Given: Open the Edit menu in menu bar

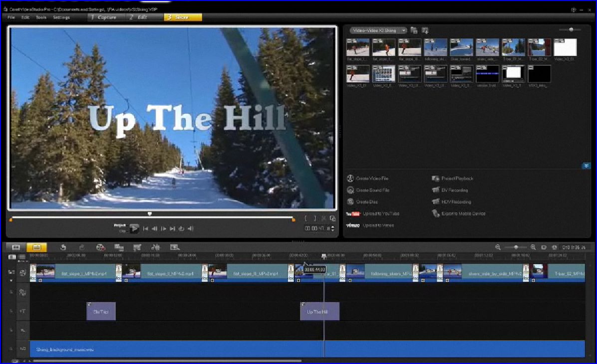Looking at the screenshot, I should click(x=25, y=17).
